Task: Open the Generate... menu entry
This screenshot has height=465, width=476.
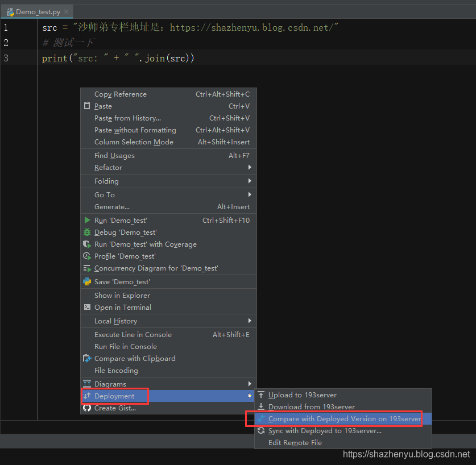Action: pyautogui.click(x=168, y=207)
